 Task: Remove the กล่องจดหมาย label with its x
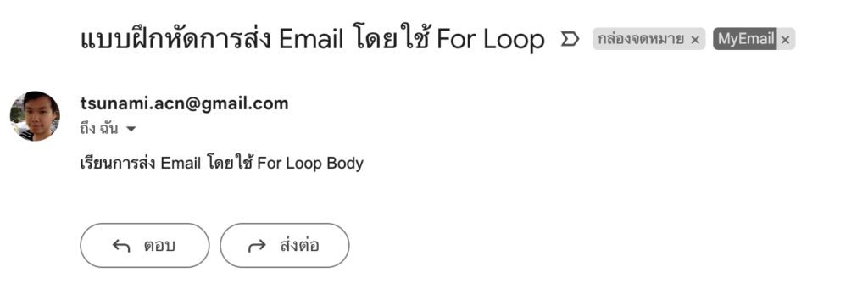tap(695, 40)
